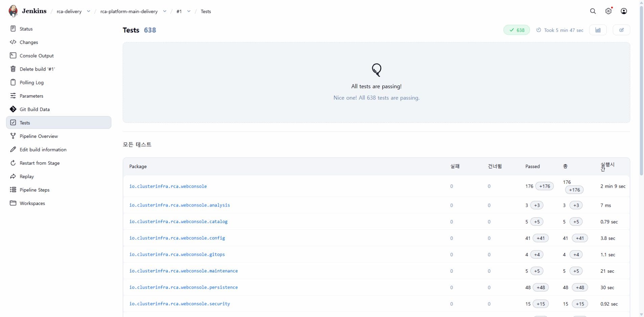This screenshot has height=317, width=644.
Task: Click the Replay arrow icon
Action: 13,176
